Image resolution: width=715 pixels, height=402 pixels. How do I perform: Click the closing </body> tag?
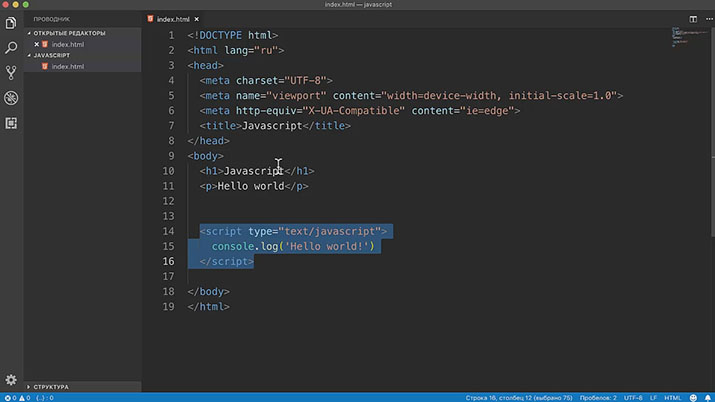[x=208, y=292]
